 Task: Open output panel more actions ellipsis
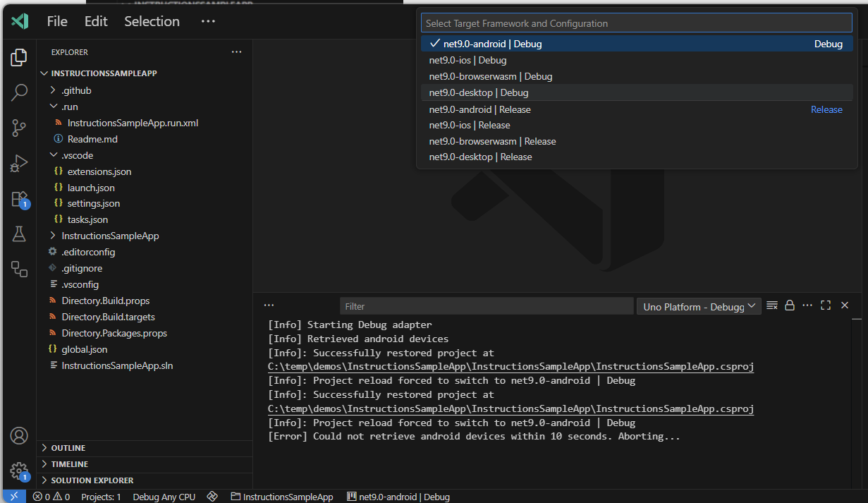tap(807, 305)
